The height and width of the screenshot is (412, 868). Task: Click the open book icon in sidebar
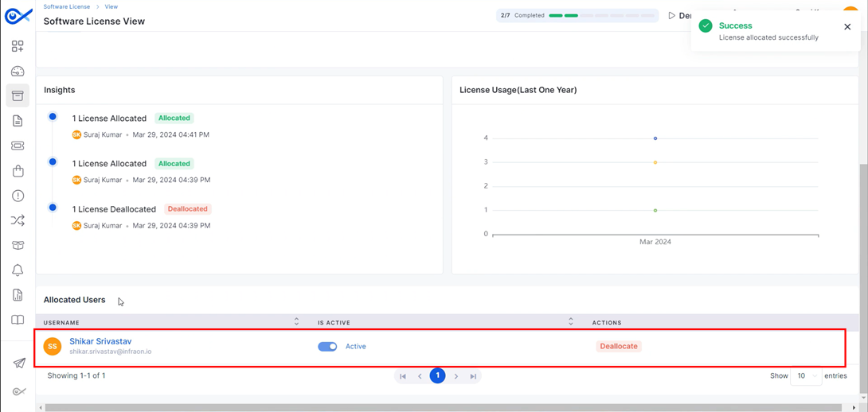[x=18, y=321]
